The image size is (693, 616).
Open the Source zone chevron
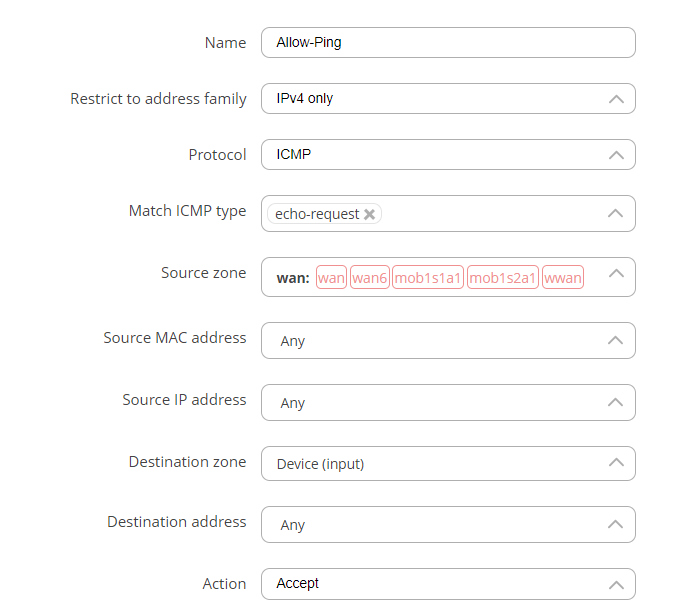pos(616,274)
